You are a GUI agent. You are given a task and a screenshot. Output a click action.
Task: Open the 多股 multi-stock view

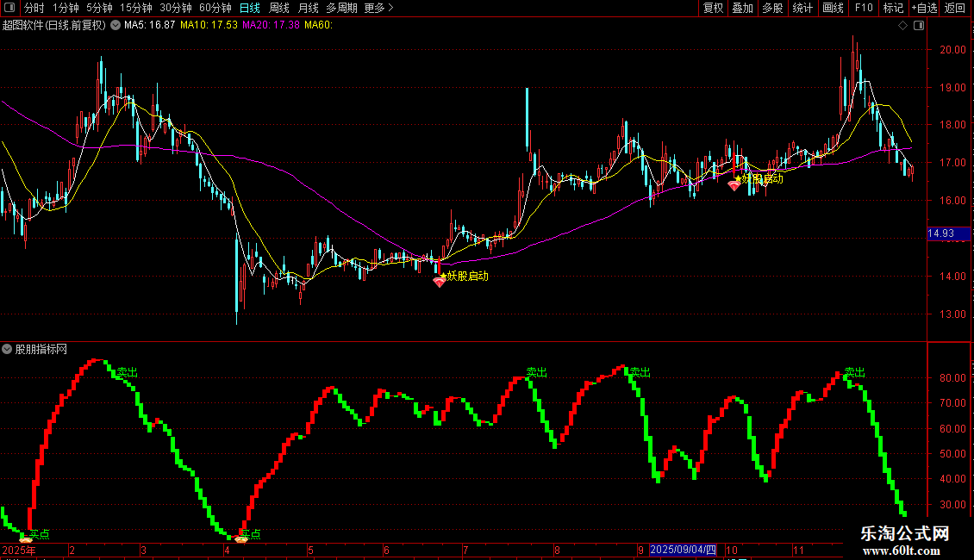point(772,8)
